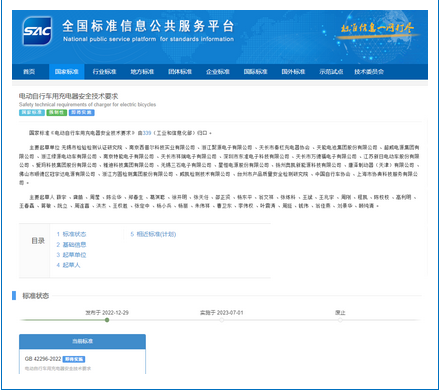
Task: Click the 339 committee link
Action: (147, 133)
